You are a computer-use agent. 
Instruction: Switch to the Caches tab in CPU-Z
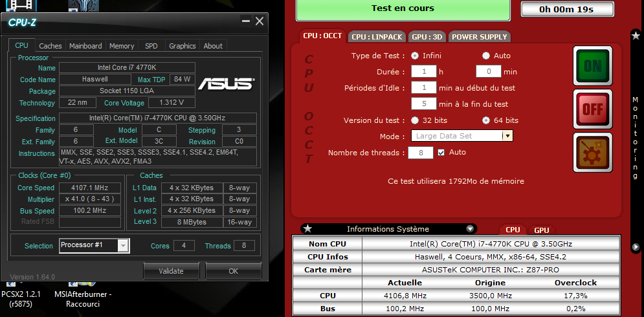pyautogui.click(x=50, y=46)
